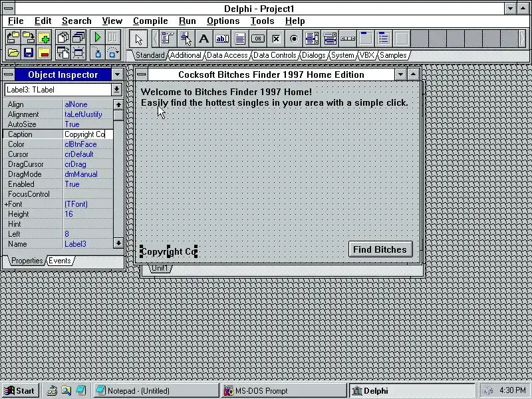Open the Tools menu
The height and width of the screenshot is (399, 532).
[x=262, y=21]
